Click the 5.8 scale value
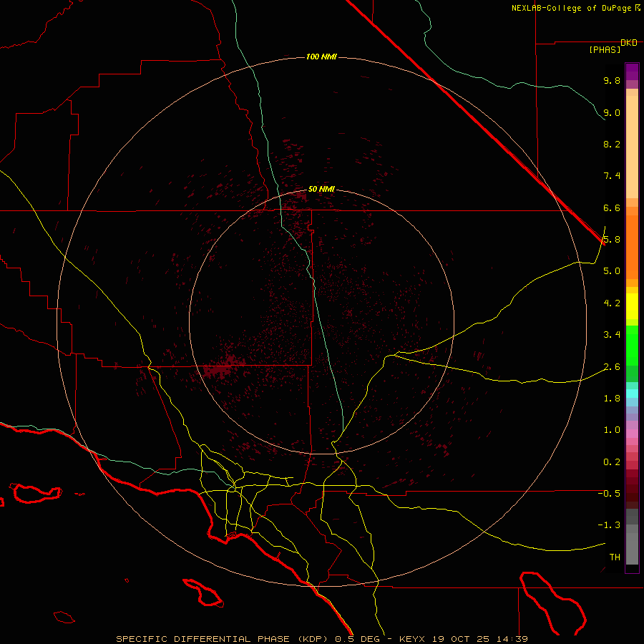The image size is (644, 644). click(x=612, y=240)
